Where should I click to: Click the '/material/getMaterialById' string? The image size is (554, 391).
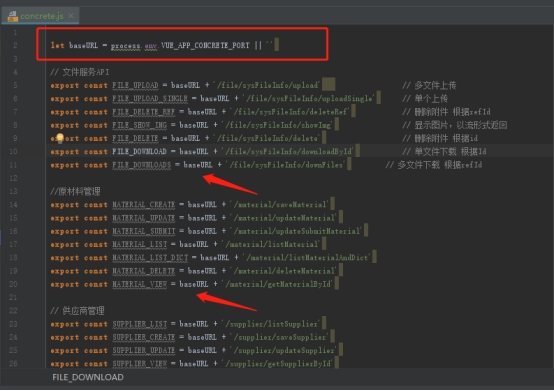point(277,284)
